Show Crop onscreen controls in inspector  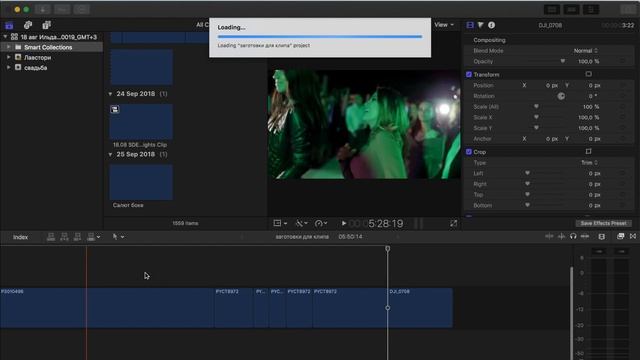coord(588,151)
